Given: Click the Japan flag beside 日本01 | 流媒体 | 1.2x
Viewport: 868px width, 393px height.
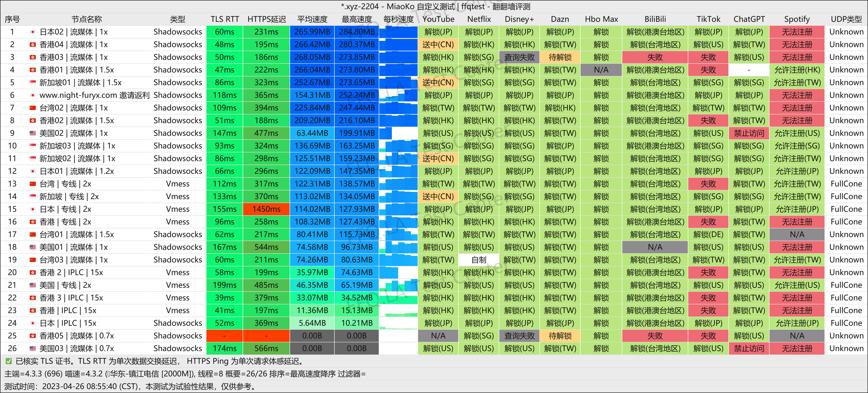Looking at the screenshot, I should pyautogui.click(x=33, y=171).
